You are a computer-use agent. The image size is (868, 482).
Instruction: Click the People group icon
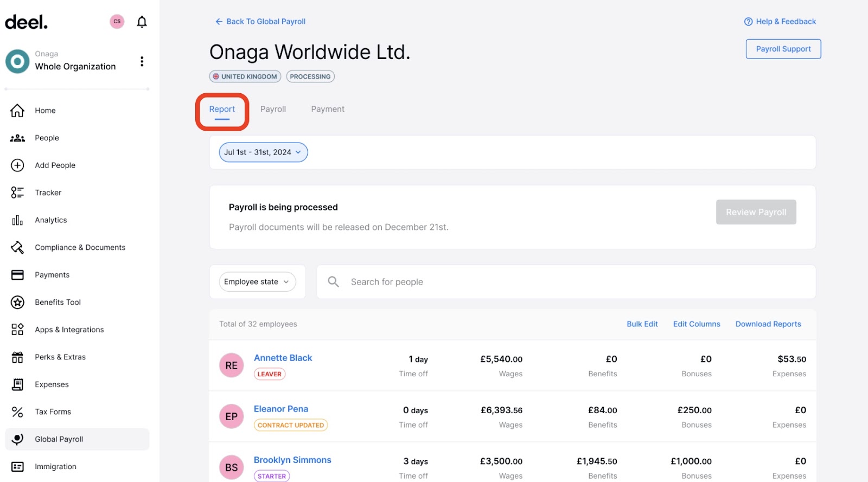coord(17,138)
